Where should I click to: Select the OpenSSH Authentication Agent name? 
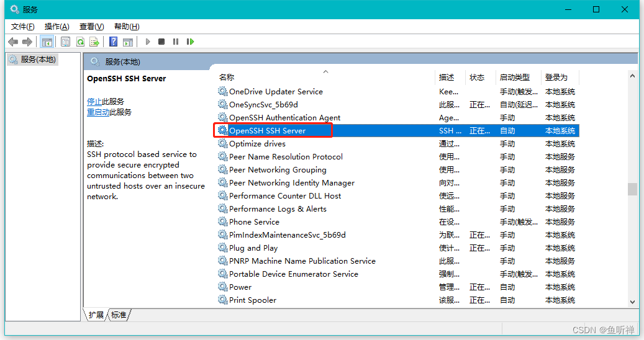284,117
